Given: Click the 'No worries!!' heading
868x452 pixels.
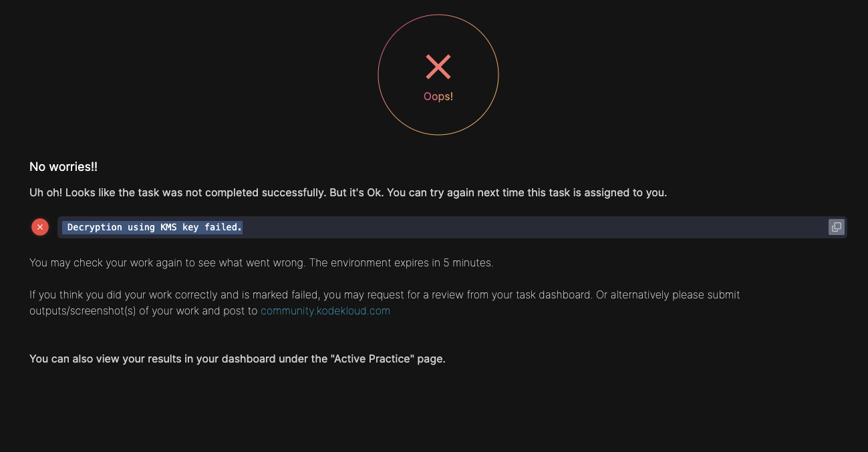Looking at the screenshot, I should (x=63, y=167).
